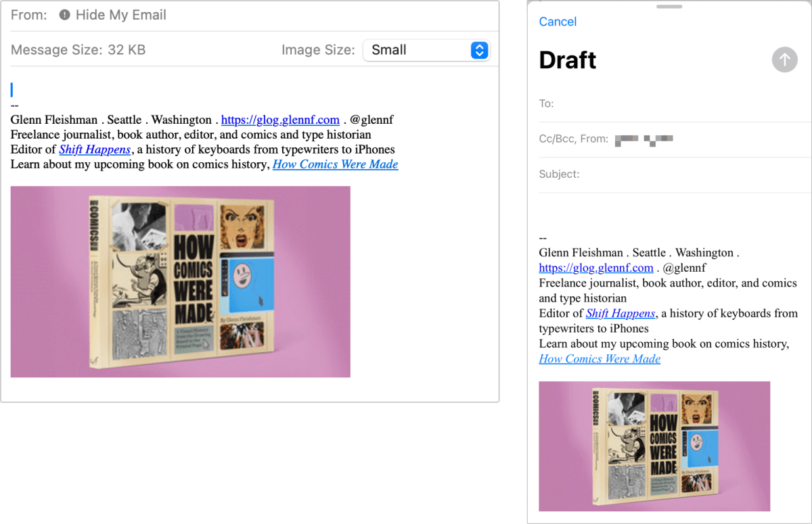Open How Comics Were Made link in Mac window
Viewport: 812px width, 524px height.
pyautogui.click(x=335, y=164)
